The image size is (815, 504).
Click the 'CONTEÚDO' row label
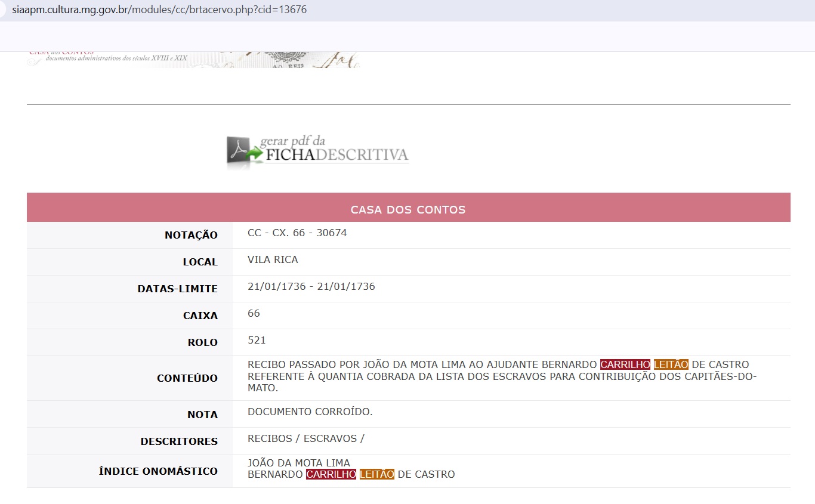(187, 378)
